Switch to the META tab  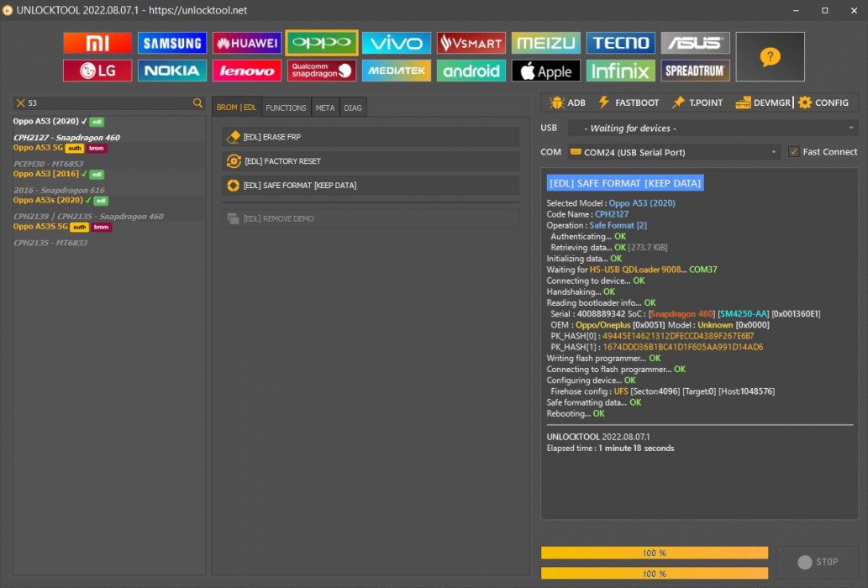point(325,108)
